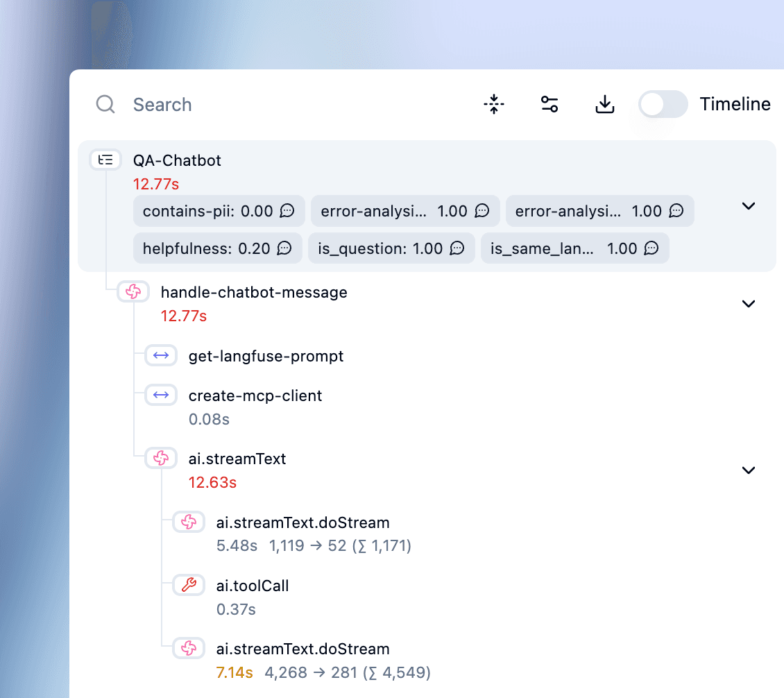Open the display settings sliders icon

pyautogui.click(x=549, y=103)
